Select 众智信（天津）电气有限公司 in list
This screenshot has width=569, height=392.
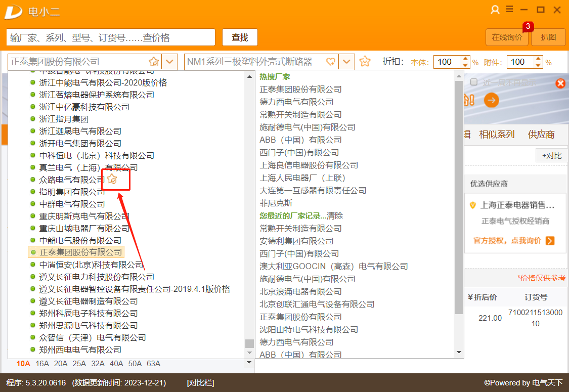[93, 337]
